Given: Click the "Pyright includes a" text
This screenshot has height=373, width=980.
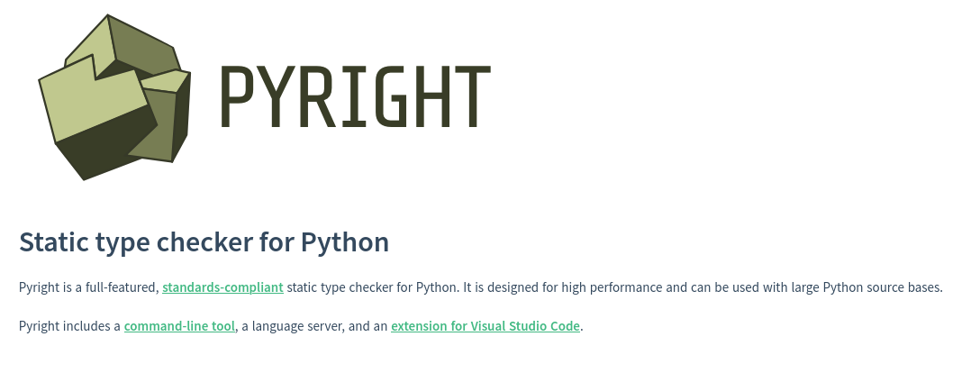Looking at the screenshot, I should point(69,326).
